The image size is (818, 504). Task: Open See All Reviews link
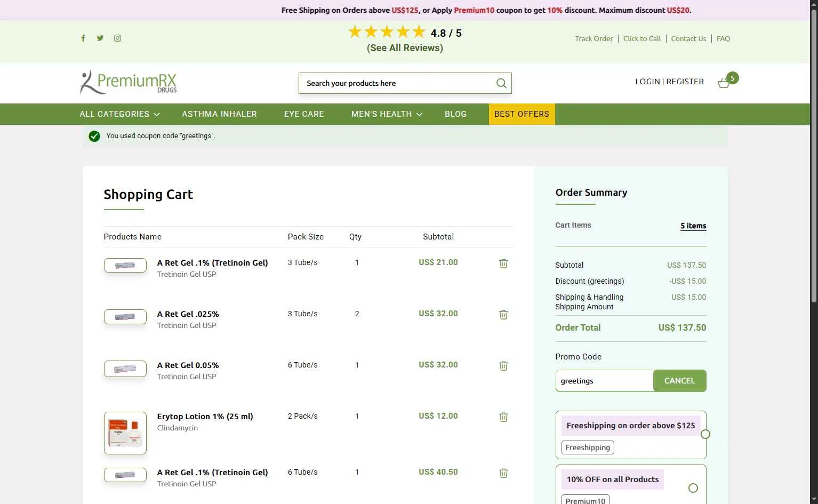(405, 48)
